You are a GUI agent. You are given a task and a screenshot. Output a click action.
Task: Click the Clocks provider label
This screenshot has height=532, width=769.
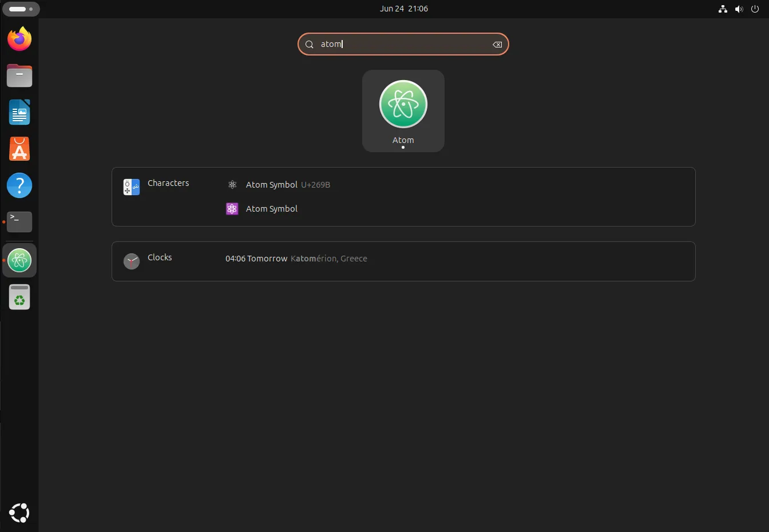tap(160, 257)
